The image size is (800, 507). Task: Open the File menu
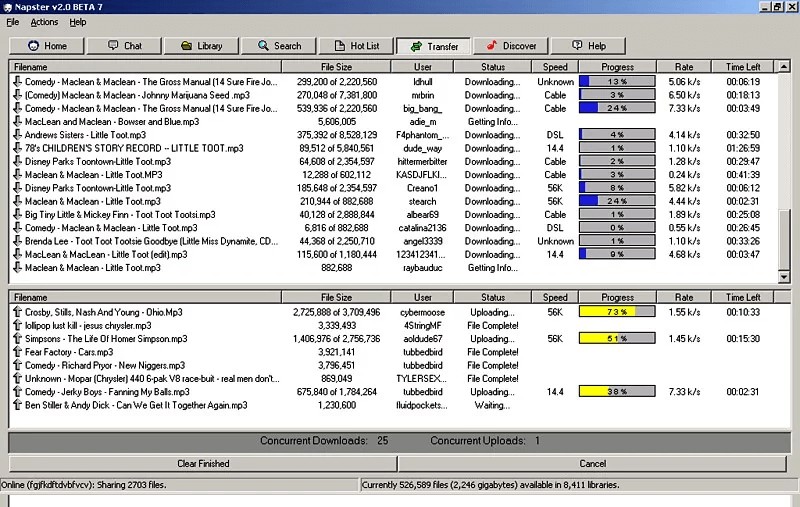(13, 22)
